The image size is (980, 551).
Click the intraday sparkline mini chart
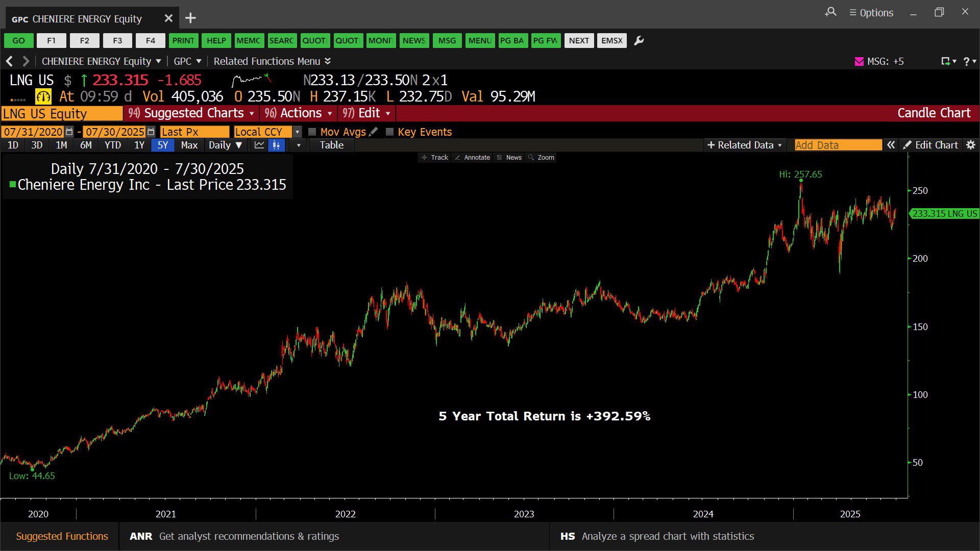tap(251, 80)
